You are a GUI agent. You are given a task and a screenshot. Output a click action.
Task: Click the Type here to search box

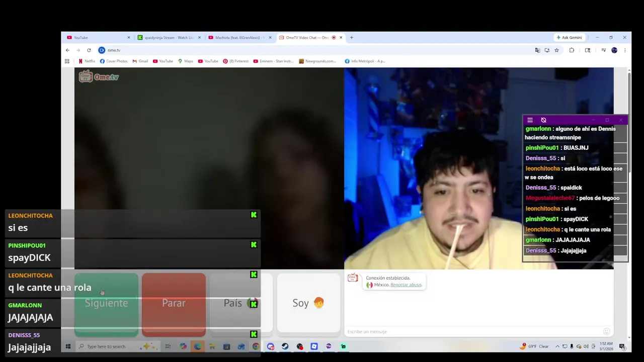point(118,346)
